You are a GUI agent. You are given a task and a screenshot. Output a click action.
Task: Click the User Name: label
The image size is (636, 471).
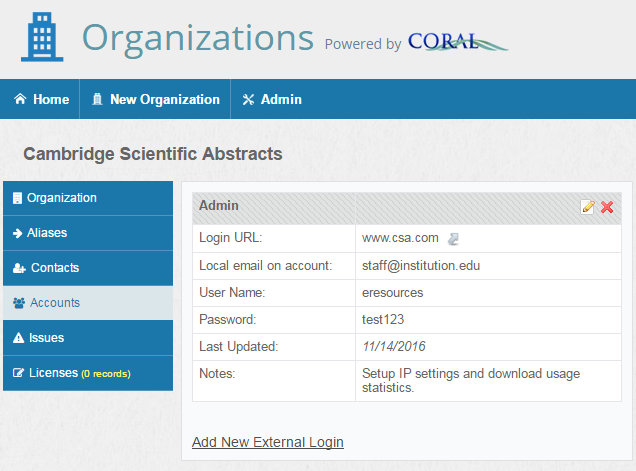[x=232, y=292]
